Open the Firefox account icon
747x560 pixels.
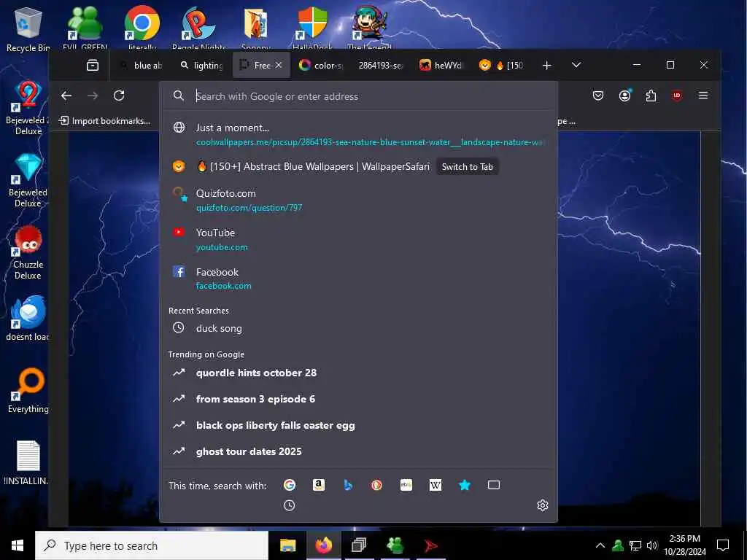click(x=624, y=96)
